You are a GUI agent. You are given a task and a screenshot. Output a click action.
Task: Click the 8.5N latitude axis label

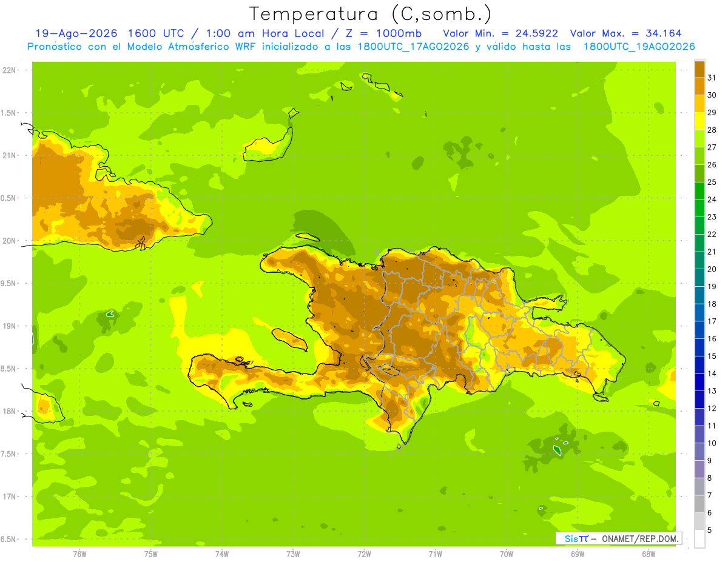pyautogui.click(x=8, y=369)
